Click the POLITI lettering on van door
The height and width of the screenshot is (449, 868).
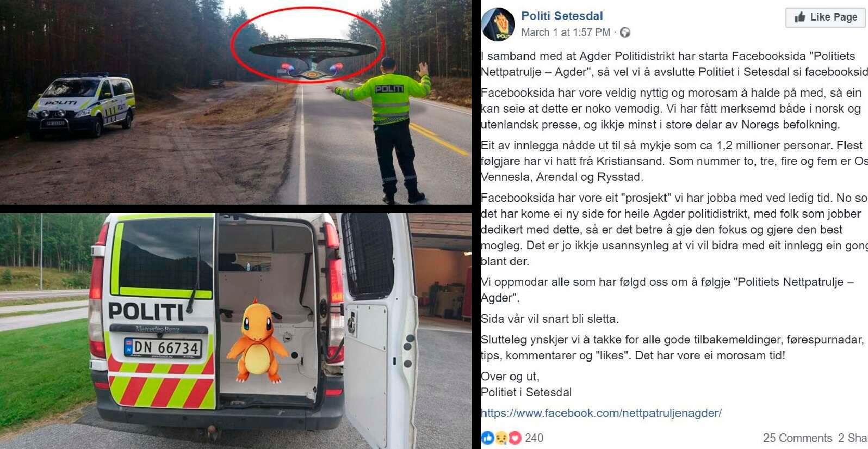[146, 312]
